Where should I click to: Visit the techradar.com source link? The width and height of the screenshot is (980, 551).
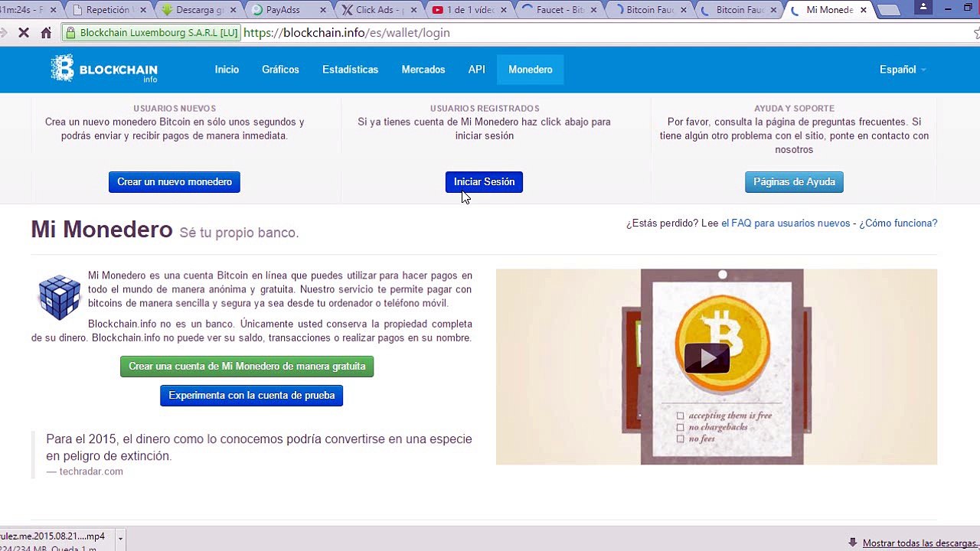click(x=91, y=471)
